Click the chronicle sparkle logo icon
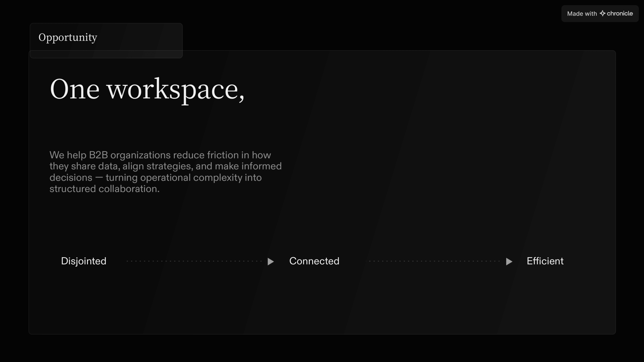Screen dimensions: 644x362 click(x=602, y=13)
